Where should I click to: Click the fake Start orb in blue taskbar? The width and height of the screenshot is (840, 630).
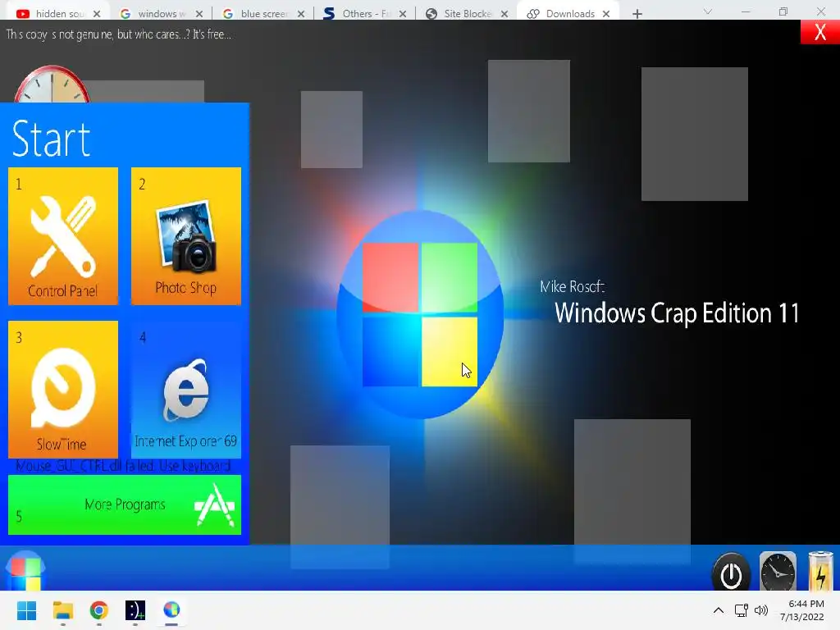click(x=25, y=571)
